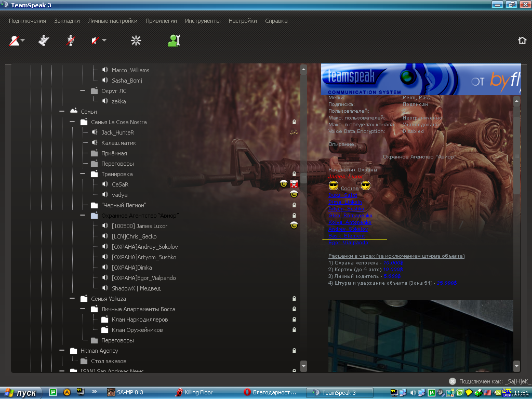Viewport: 532px width, 399px height.
Task: Click lock icon on Семья Yakuza row
Action: point(294,299)
